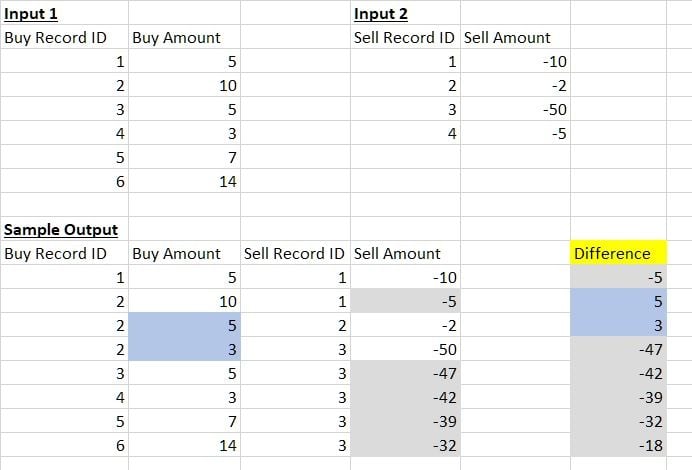Select gray Sell Amount -5 in Sample Output
This screenshot has height=470, width=692.
tap(405, 301)
